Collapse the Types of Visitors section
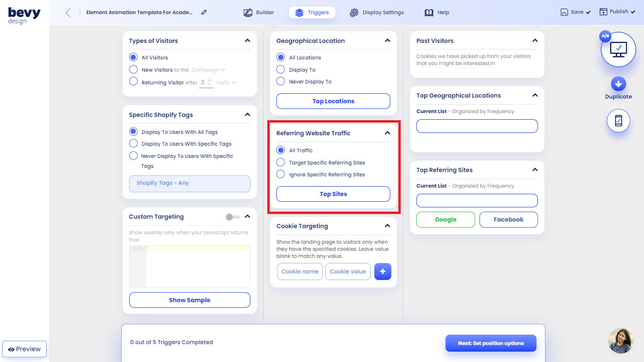644x362 pixels. [x=248, y=41]
